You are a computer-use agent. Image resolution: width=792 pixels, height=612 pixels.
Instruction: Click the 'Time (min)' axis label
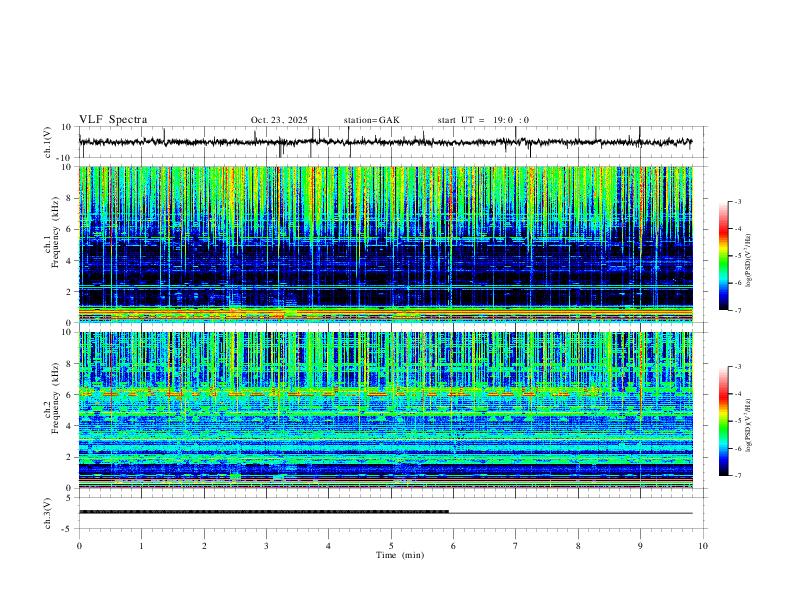pyautogui.click(x=400, y=555)
